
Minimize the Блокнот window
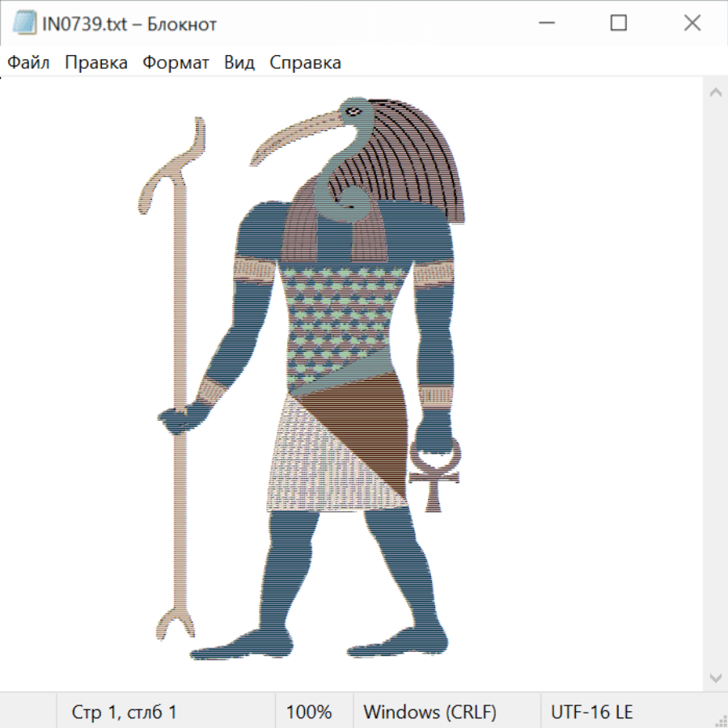pos(545,23)
